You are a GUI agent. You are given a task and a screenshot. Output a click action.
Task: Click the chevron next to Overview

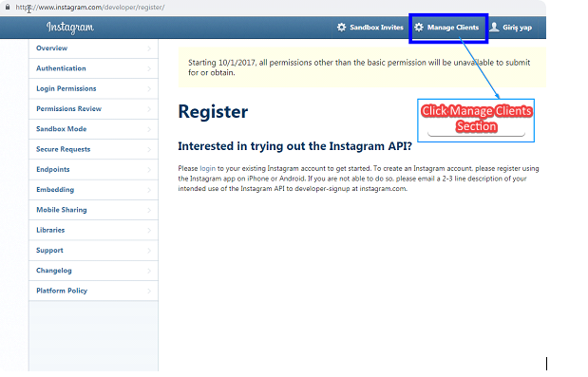(149, 48)
